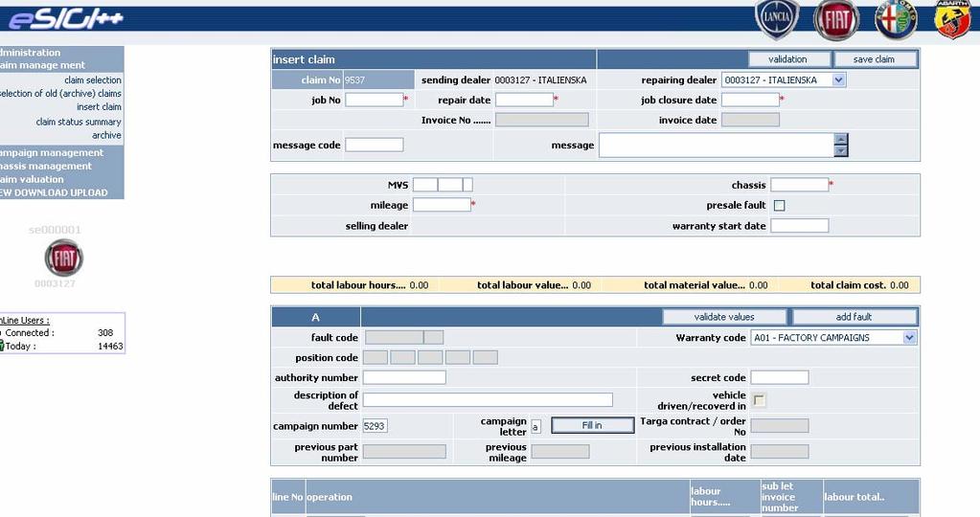Viewport: 980px width, 517px height.
Task: Open archive menu item
Action: pos(106,135)
